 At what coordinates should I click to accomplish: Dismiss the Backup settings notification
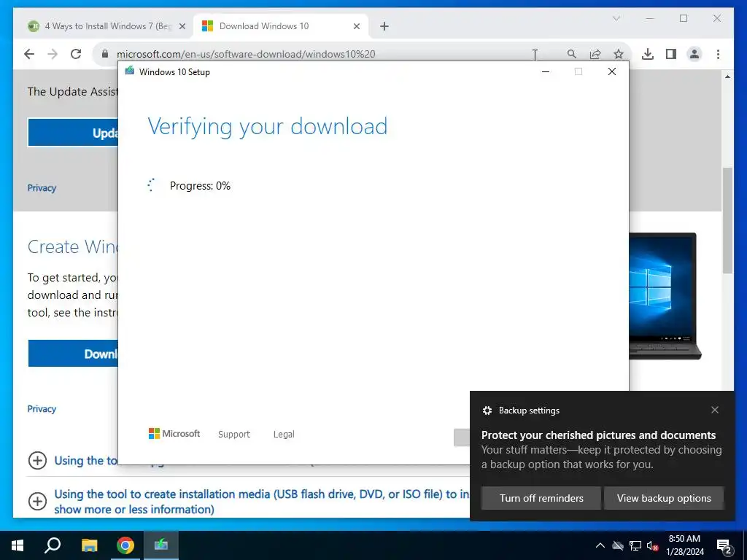(715, 410)
